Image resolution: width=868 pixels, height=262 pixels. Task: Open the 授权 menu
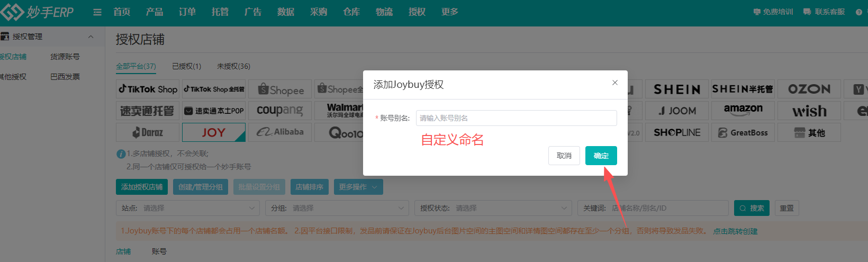pos(417,12)
